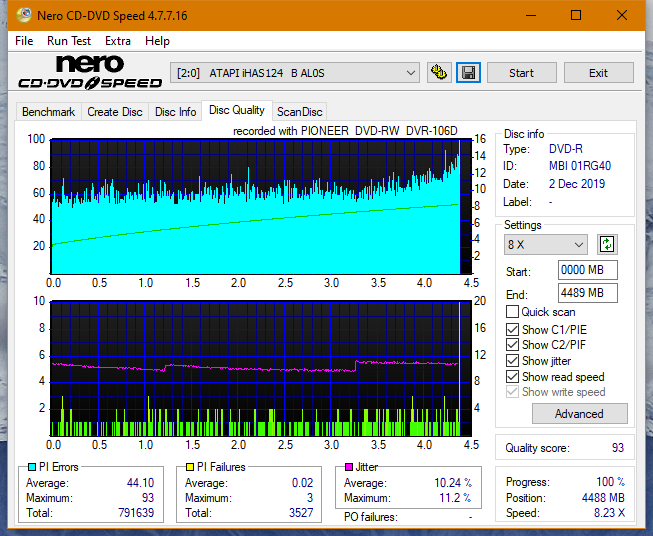This screenshot has width=653, height=536.
Task: Switch to the Disc Info tab
Action: pyautogui.click(x=175, y=112)
